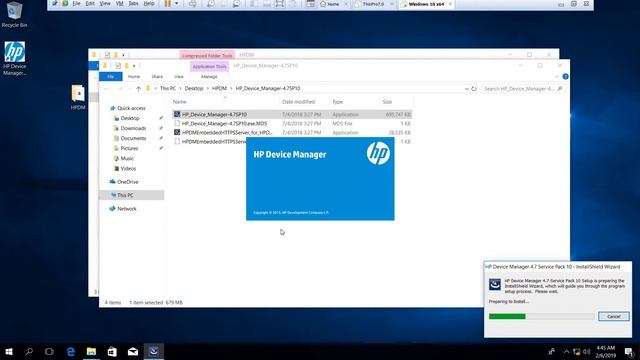Open Desktop in the navigation pane

130,118
